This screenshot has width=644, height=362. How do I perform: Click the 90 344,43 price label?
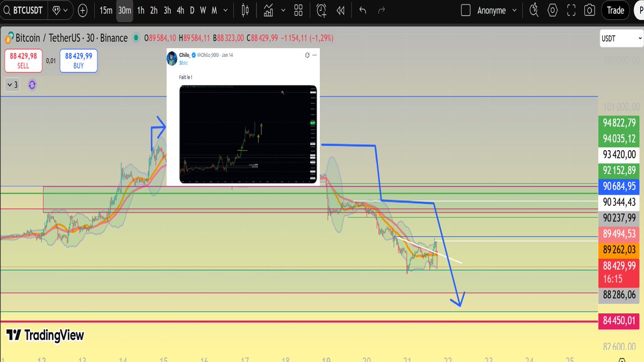point(619,202)
